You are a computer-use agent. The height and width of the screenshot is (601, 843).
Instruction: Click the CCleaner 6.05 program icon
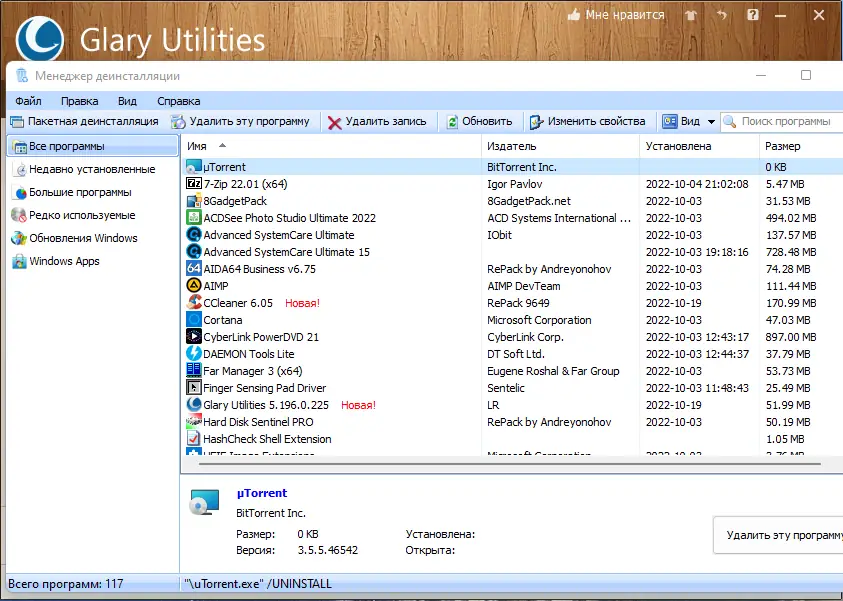195,303
